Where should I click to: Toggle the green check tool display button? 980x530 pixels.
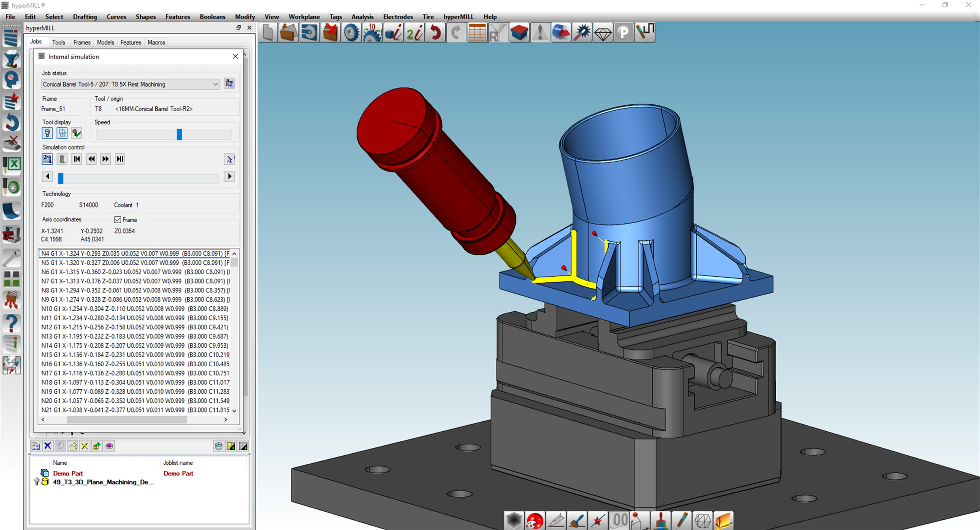click(x=76, y=133)
